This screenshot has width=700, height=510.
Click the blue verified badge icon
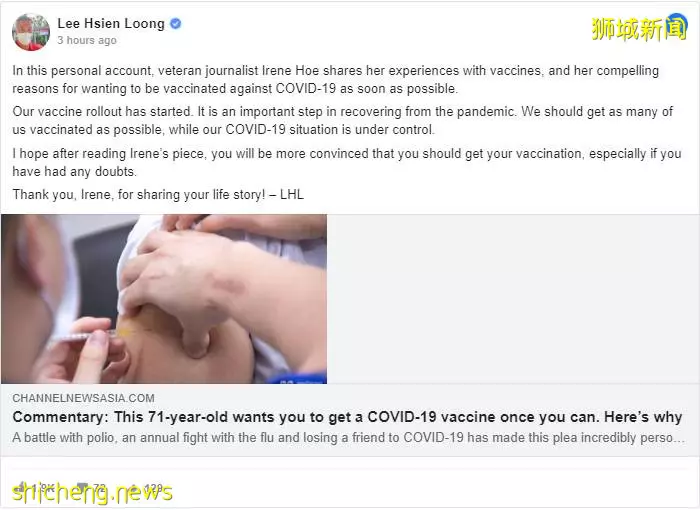pos(176,23)
